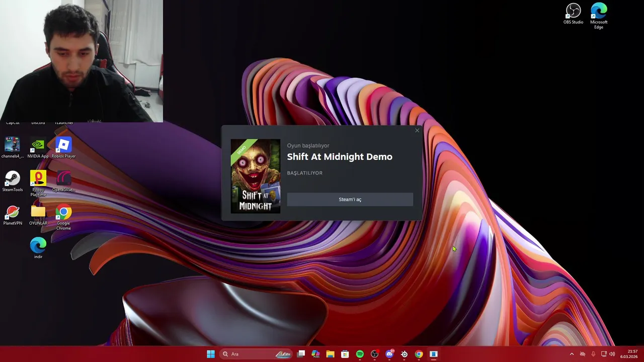The width and height of the screenshot is (644, 362).
Task: Open File Explorer from the taskbar
Action: click(330, 354)
